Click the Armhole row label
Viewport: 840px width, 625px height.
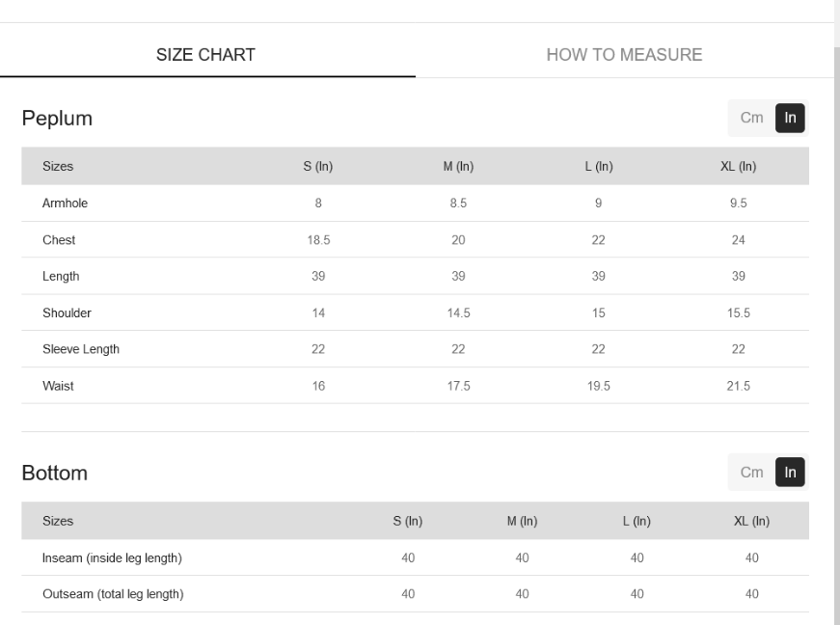tap(65, 203)
